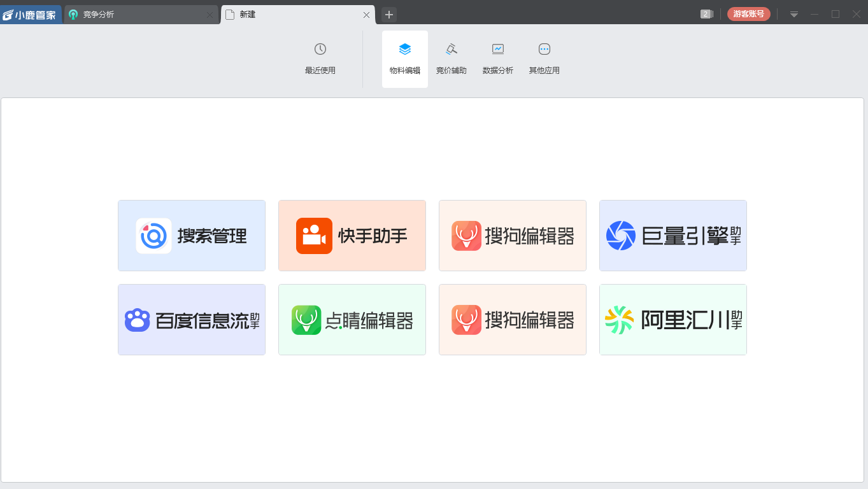Launch the 搜索管理 app card

pos(192,236)
